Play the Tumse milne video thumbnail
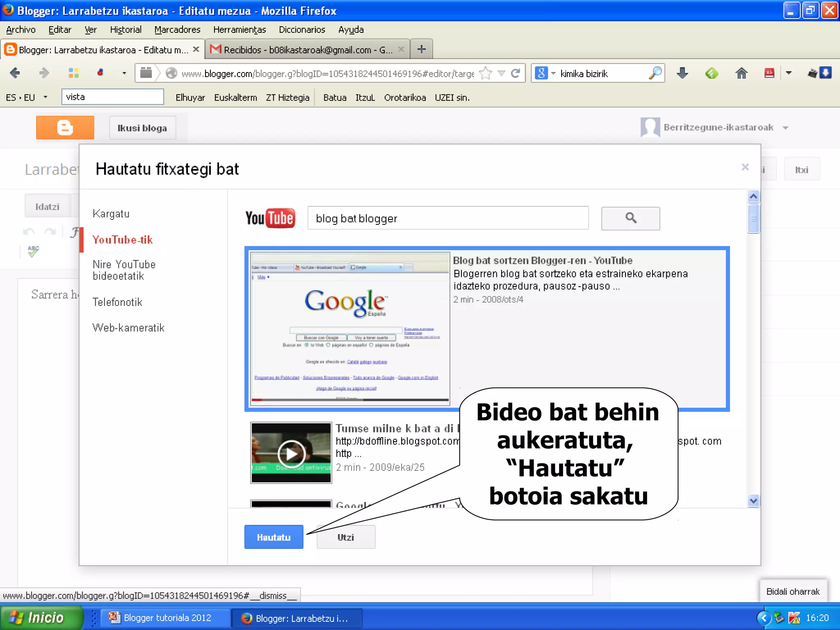 [x=291, y=453]
